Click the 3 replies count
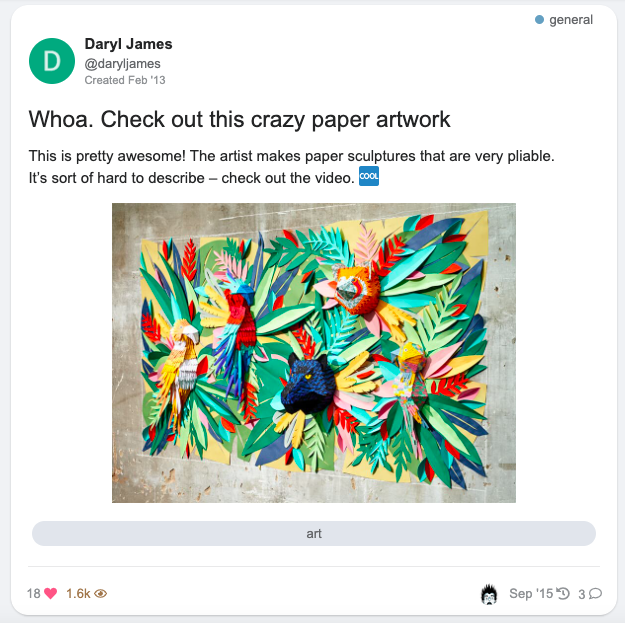The height and width of the screenshot is (623, 625). pos(582,594)
